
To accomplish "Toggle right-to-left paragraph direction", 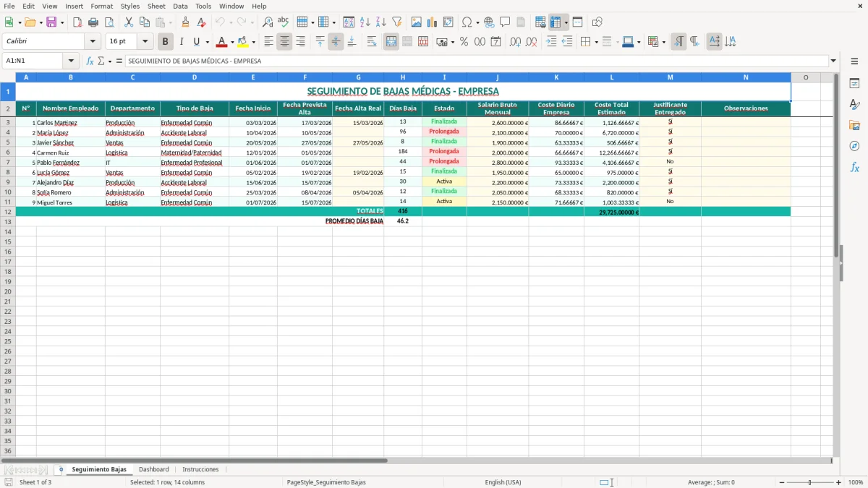I will 694,42.
